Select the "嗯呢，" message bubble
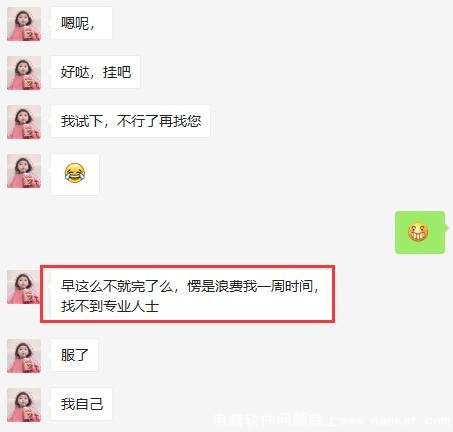The image size is (453, 432). click(x=82, y=23)
